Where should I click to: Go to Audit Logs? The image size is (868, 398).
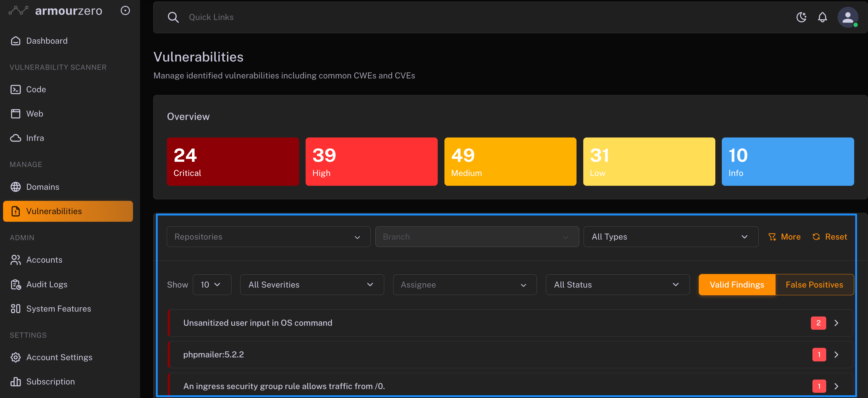(x=46, y=284)
